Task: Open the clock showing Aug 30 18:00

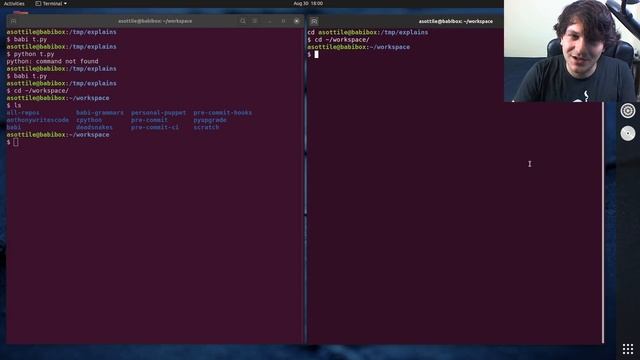Action: 308,3
